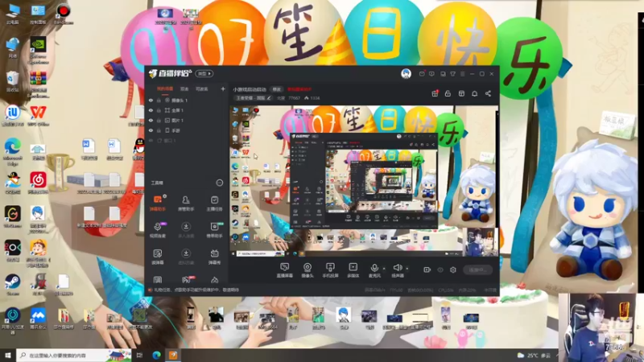This screenshot has width=644, height=362.
Task: Open the Windows Start menu
Action: click(7, 355)
